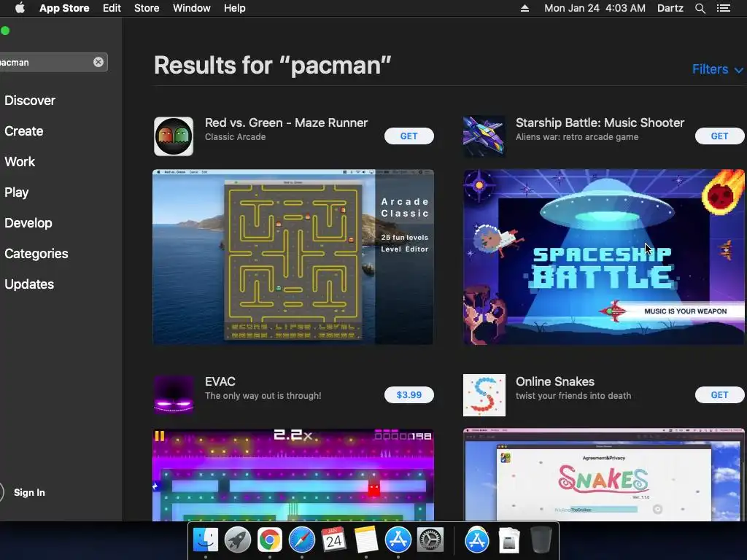
Task: Click the Online Snakes title text
Action: pos(555,381)
